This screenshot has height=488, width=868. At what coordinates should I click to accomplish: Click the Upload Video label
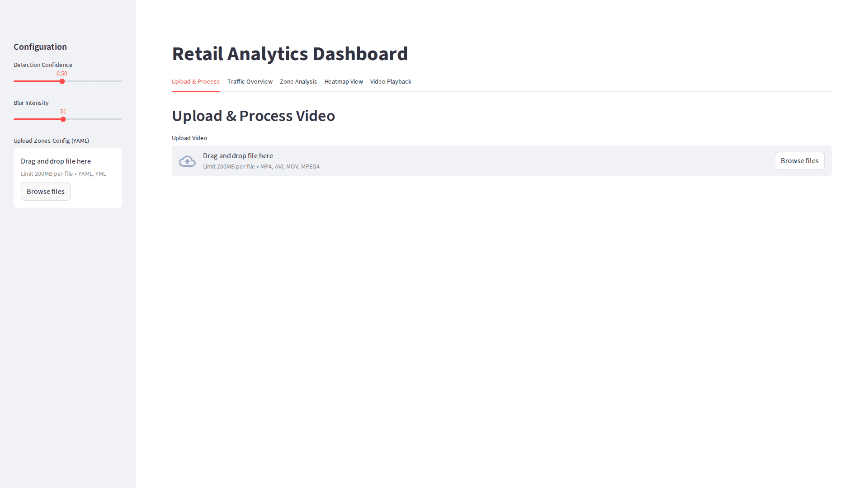point(189,138)
